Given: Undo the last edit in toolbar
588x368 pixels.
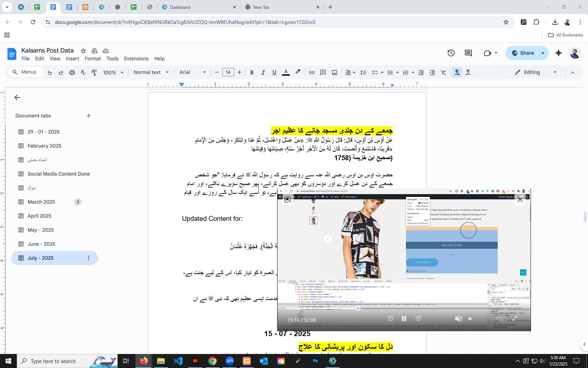Looking at the screenshot, I should pos(50,73).
